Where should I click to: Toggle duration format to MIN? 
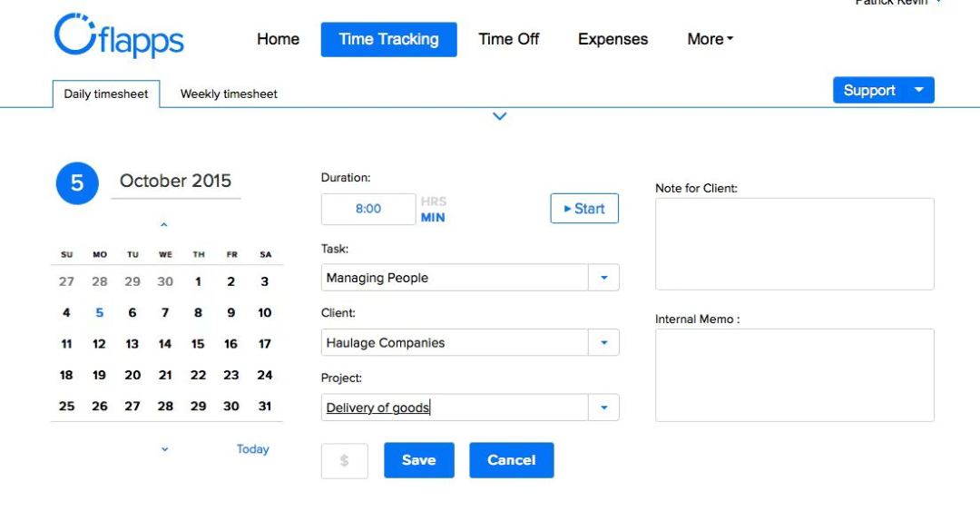coord(433,218)
